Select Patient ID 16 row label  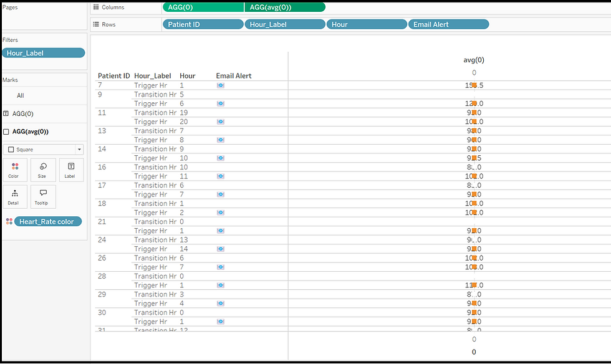point(102,167)
